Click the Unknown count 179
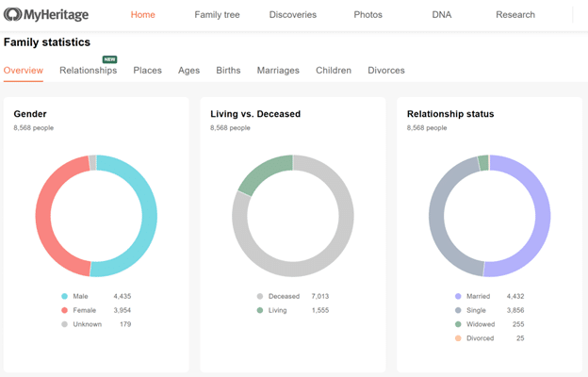The image size is (588, 377). [x=125, y=324]
